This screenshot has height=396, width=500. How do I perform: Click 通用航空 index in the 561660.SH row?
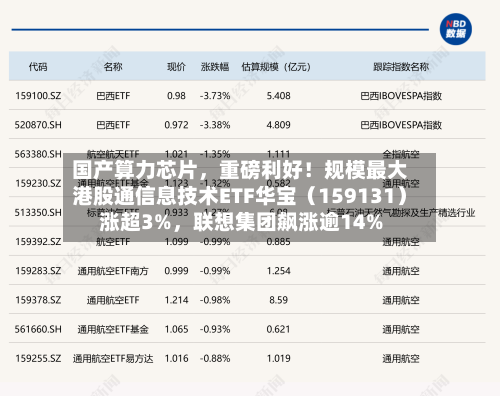click(401, 330)
